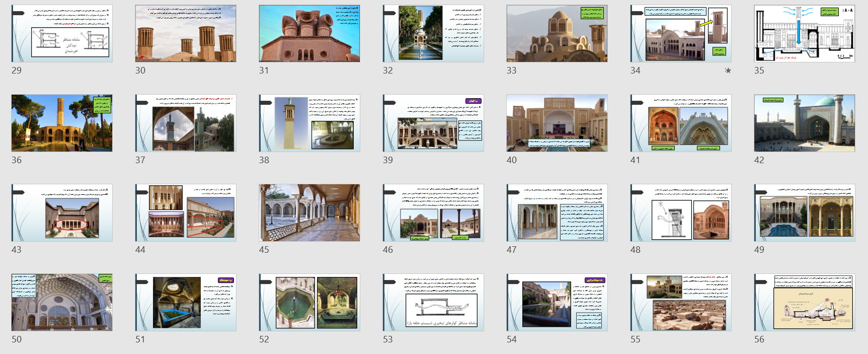Click the slide number label "48"
The height and width of the screenshot is (354, 868).
tap(636, 250)
